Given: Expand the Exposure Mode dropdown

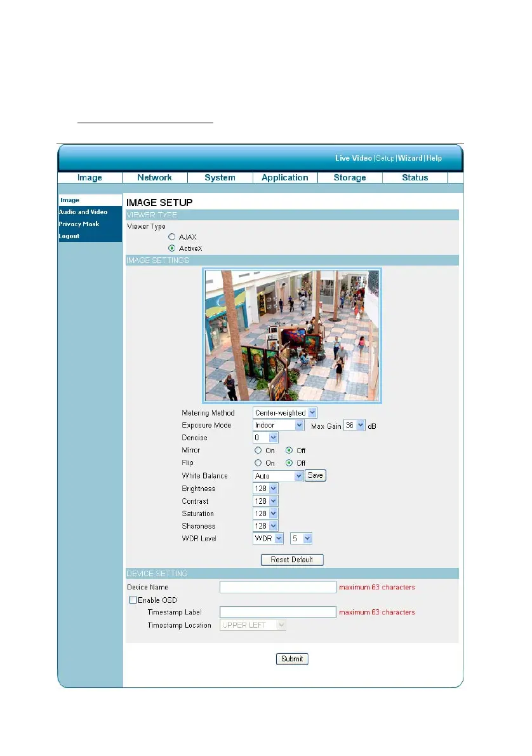Looking at the screenshot, I should click(x=279, y=425).
